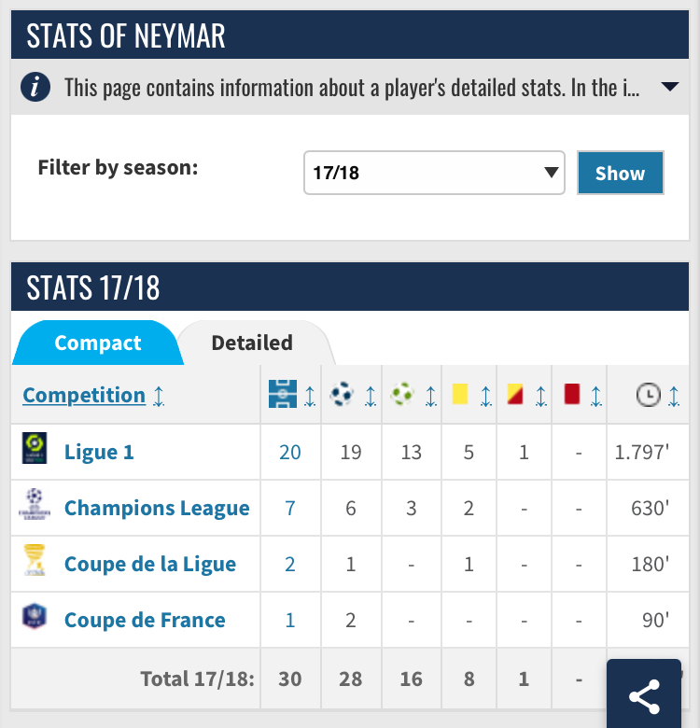Click the goals football icon header
The image size is (700, 728).
coord(342,395)
